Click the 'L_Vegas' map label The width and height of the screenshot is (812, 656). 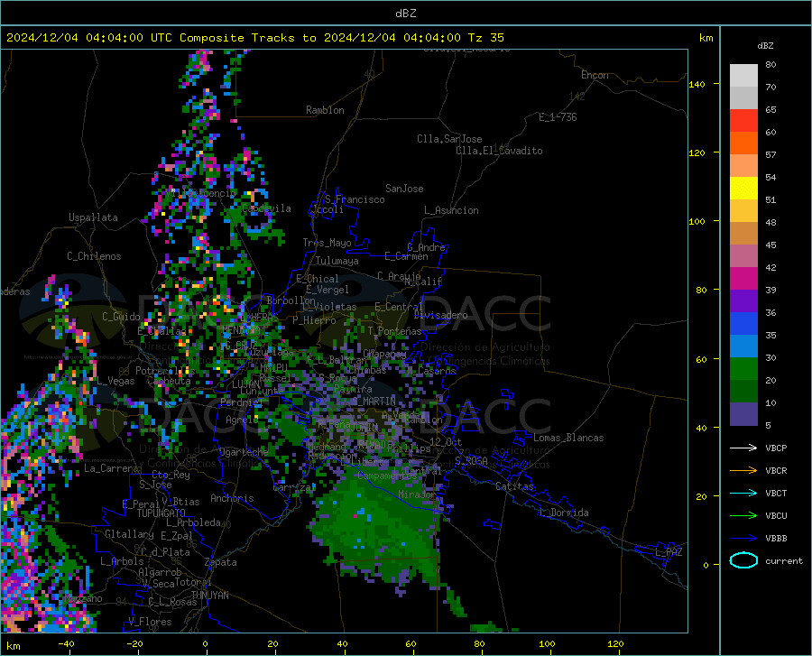(x=115, y=381)
